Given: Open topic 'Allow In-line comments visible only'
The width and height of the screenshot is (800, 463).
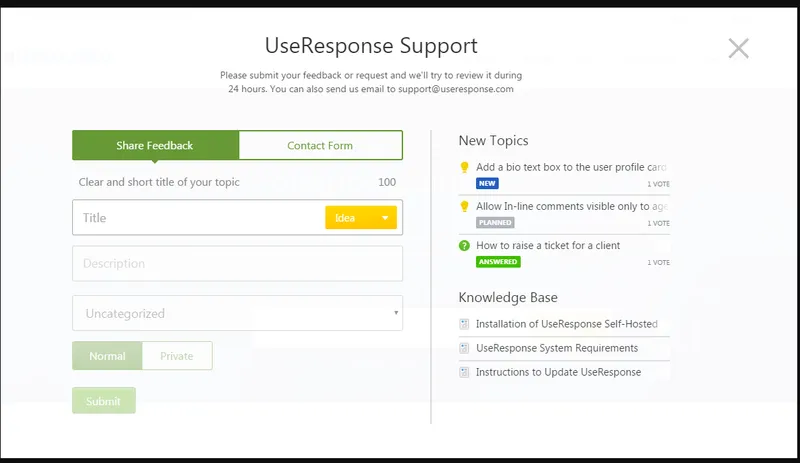Looking at the screenshot, I should [571, 206].
